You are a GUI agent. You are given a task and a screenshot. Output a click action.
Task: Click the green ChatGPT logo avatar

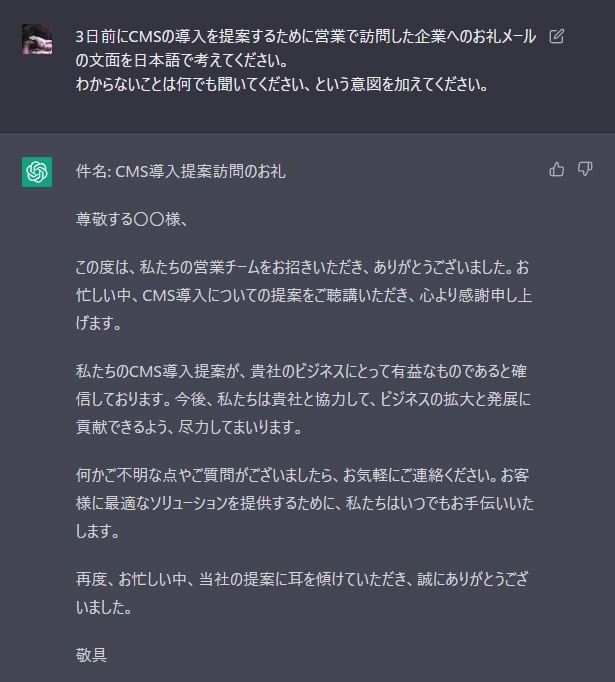[x=37, y=172]
